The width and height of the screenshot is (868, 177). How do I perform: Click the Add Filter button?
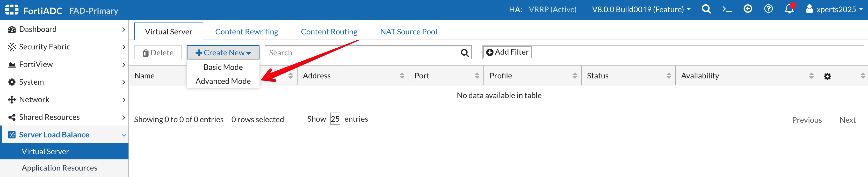(507, 52)
